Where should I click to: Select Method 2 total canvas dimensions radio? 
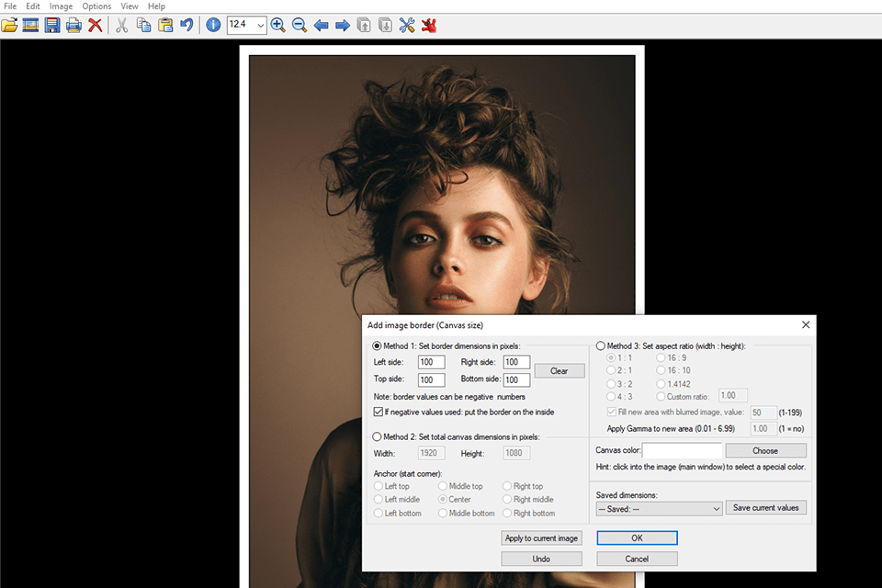[x=377, y=436]
